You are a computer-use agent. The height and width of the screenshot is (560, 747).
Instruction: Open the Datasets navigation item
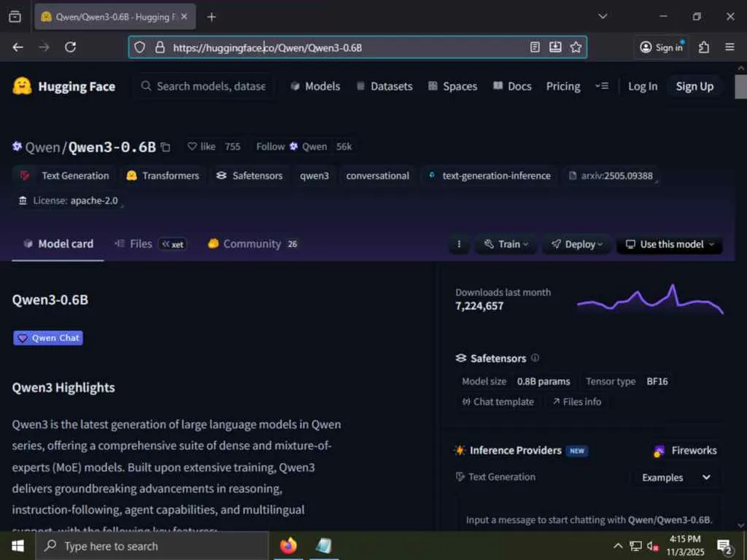pos(384,86)
